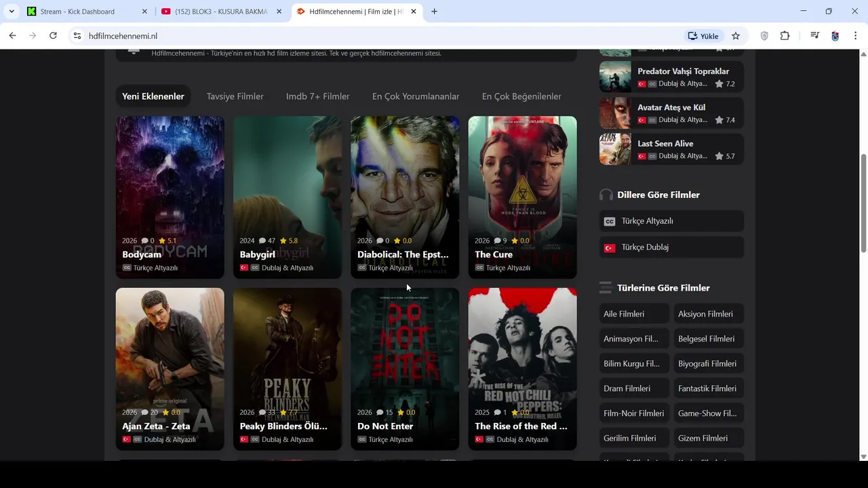
Task: Select the Yeni Eklenenler tab
Action: tap(153, 96)
